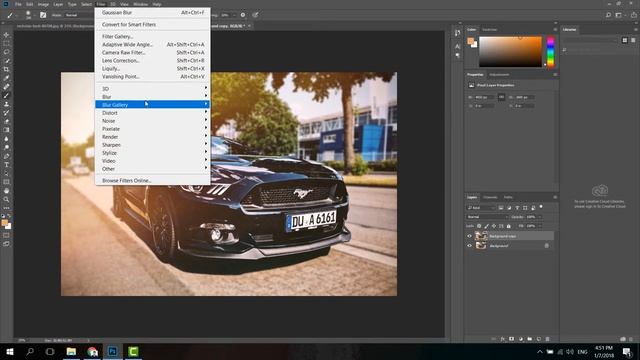Toggle Libraries grid view
This screenshot has width=640, height=360.
[625, 40]
